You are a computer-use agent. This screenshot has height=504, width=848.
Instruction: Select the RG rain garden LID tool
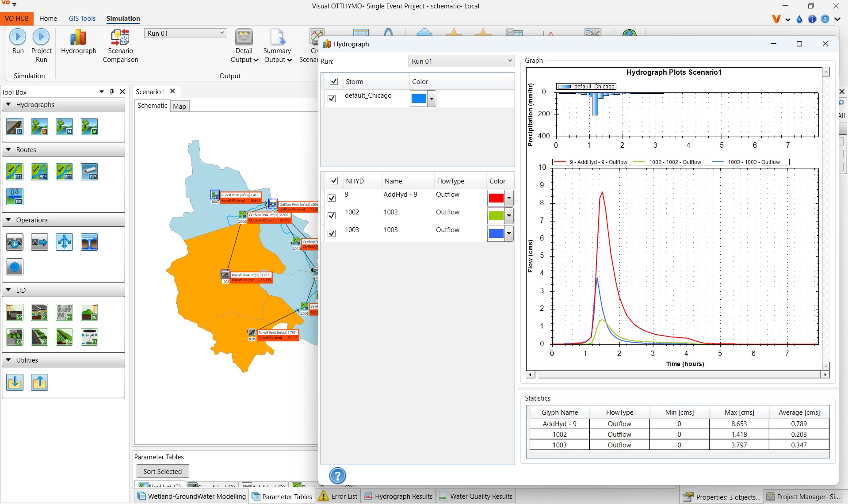point(89,313)
